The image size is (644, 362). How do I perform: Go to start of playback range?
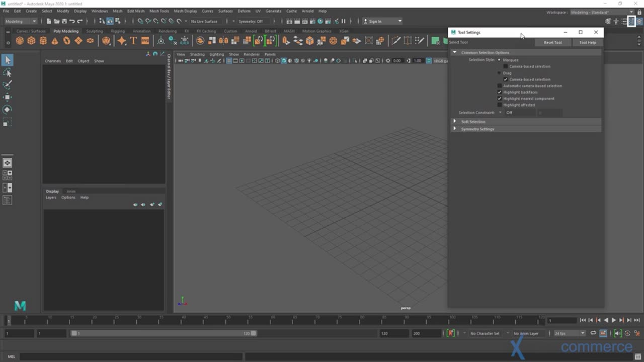(x=583, y=320)
